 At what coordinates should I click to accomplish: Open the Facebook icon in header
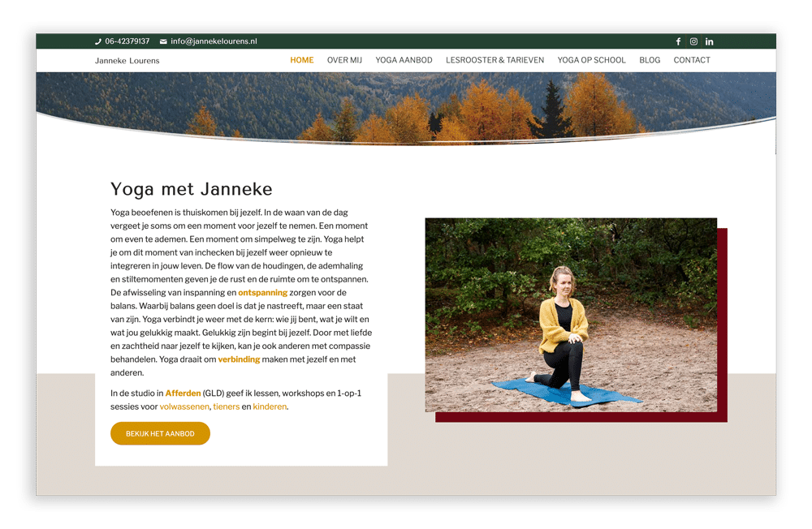pos(678,41)
